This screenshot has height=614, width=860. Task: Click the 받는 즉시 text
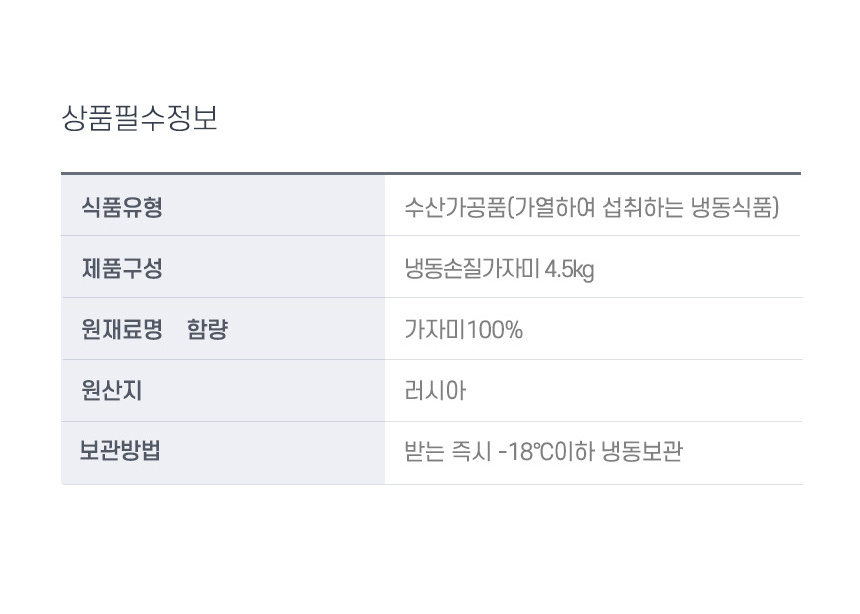(x=448, y=452)
